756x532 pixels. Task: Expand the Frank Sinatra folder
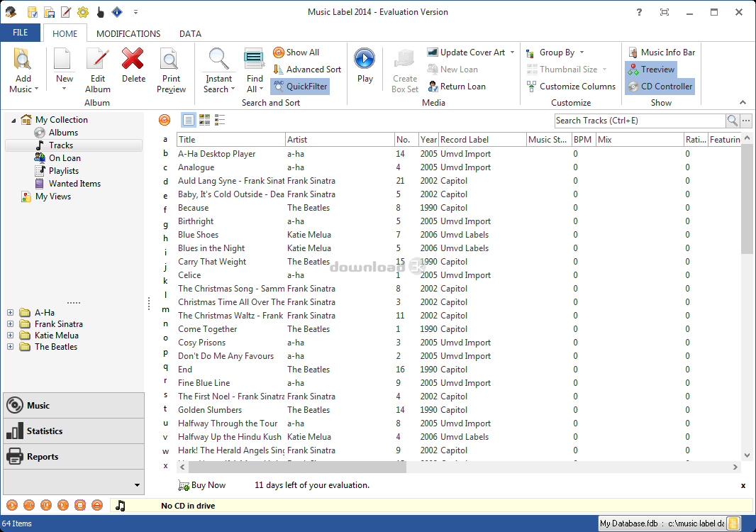[10, 324]
